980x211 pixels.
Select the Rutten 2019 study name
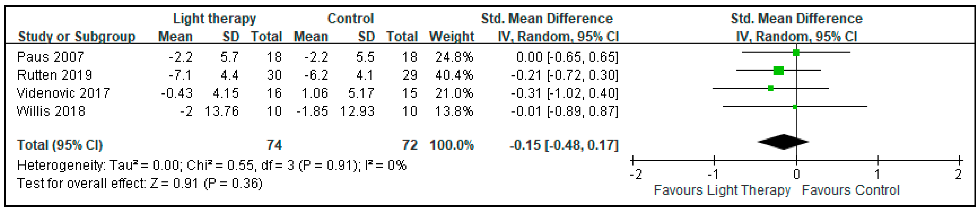tap(55, 75)
